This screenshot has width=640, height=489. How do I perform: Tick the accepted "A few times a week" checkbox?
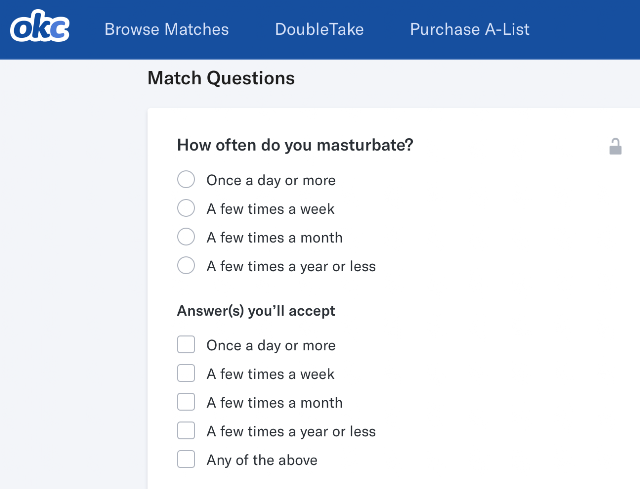tap(186, 373)
